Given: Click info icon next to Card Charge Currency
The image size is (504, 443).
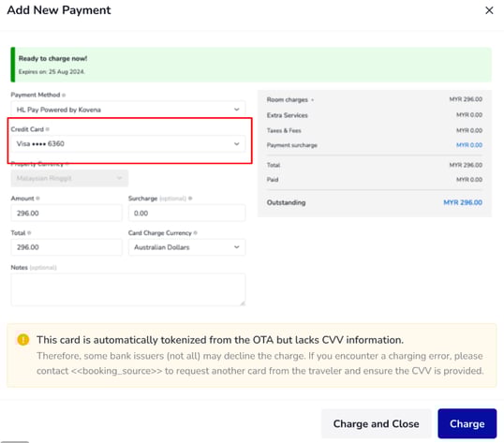Looking at the screenshot, I should [196, 233].
